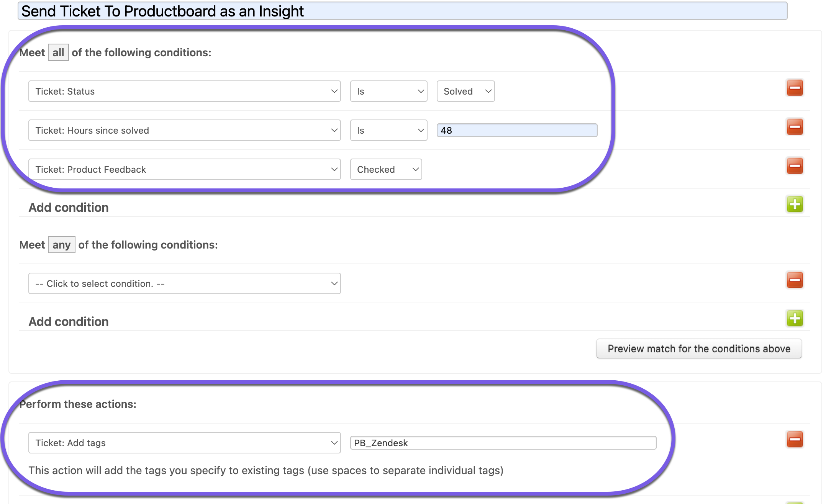Viewport: 826px width, 504px height.
Task: Click the automation title field
Action: (402, 11)
